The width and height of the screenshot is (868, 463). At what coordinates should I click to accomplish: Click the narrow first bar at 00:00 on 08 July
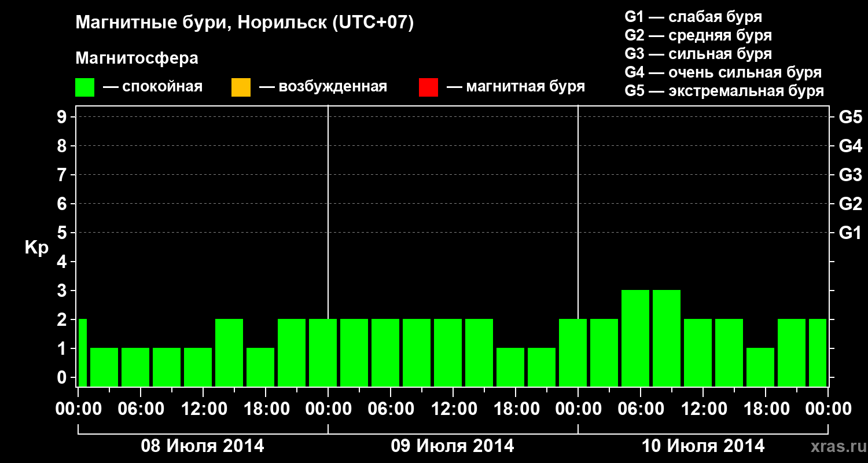82,352
